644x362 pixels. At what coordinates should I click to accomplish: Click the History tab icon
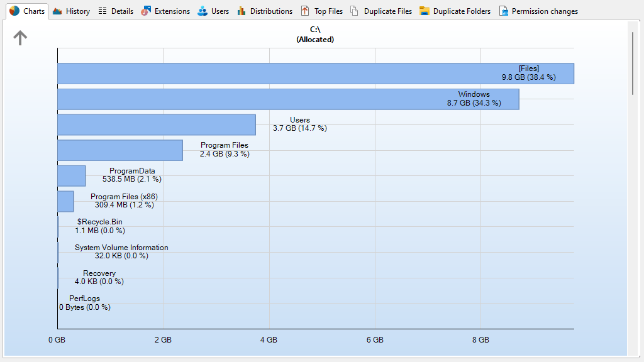coord(57,11)
